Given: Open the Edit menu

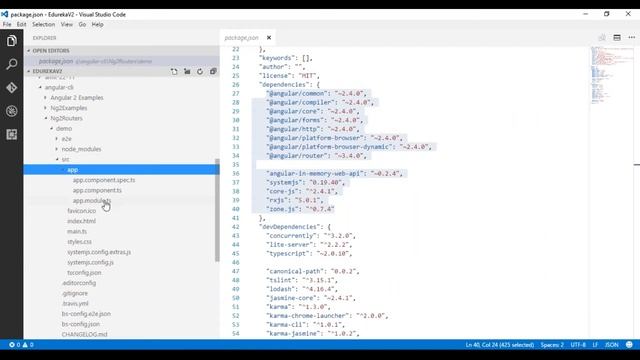Looking at the screenshot, I should pos(21,24).
